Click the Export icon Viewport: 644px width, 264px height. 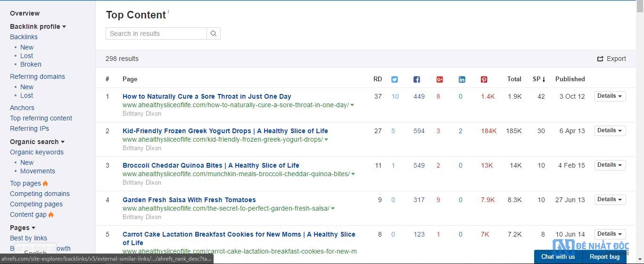click(x=600, y=59)
